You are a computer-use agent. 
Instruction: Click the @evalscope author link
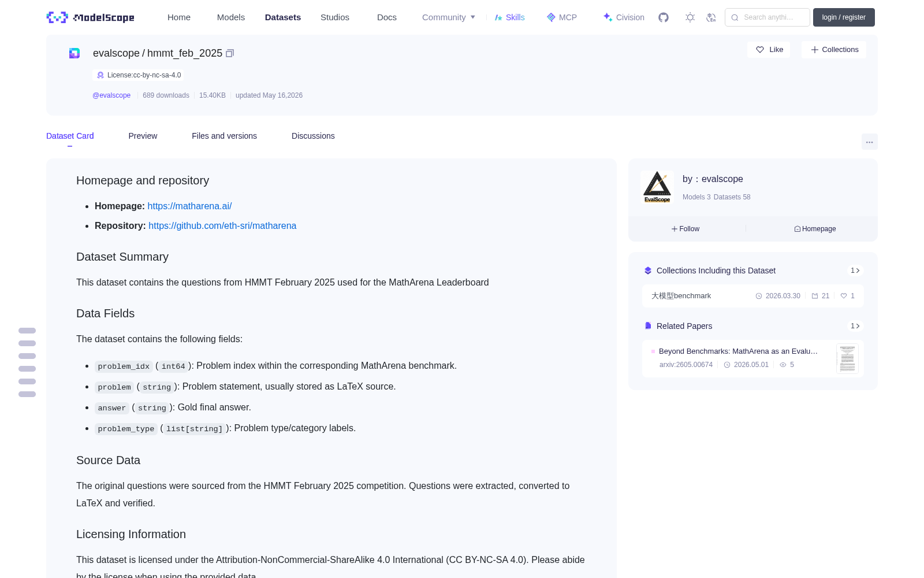point(111,95)
